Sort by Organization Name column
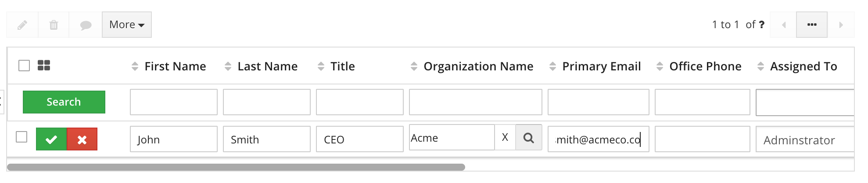This screenshot has height=183, width=868. coord(478,66)
